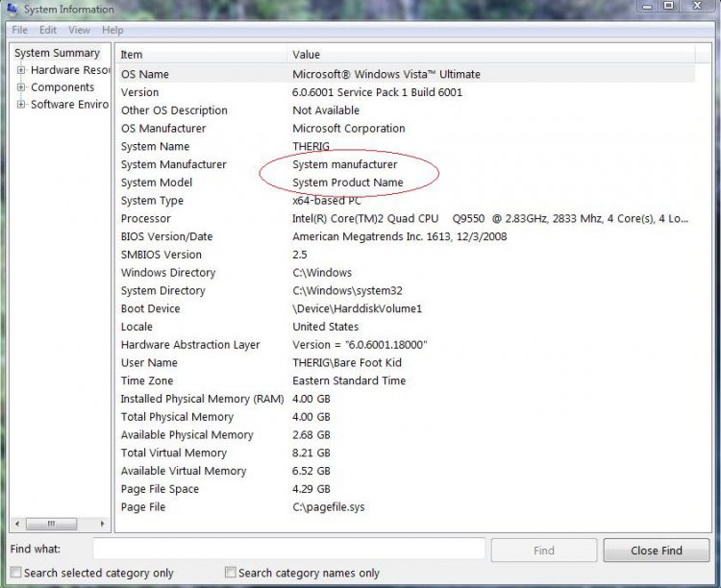721x588 pixels.
Task: Click the Item column header
Action: (x=202, y=55)
